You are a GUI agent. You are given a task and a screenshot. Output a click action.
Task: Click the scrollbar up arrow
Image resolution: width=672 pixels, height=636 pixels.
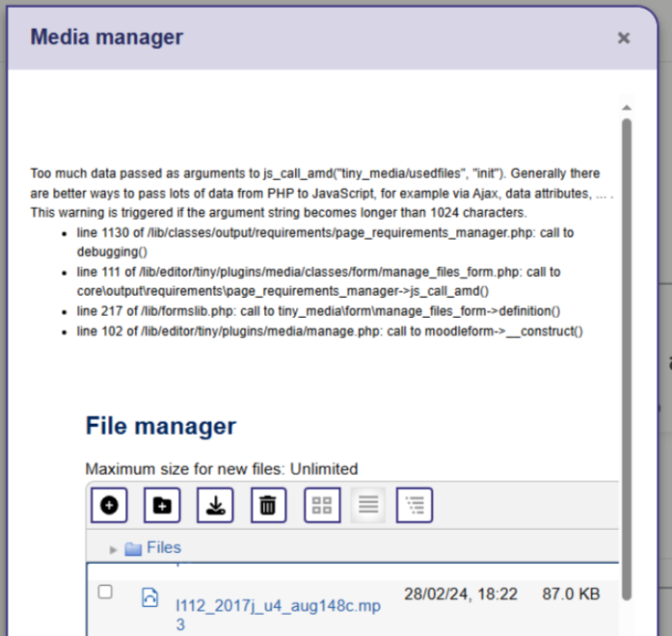click(x=627, y=108)
